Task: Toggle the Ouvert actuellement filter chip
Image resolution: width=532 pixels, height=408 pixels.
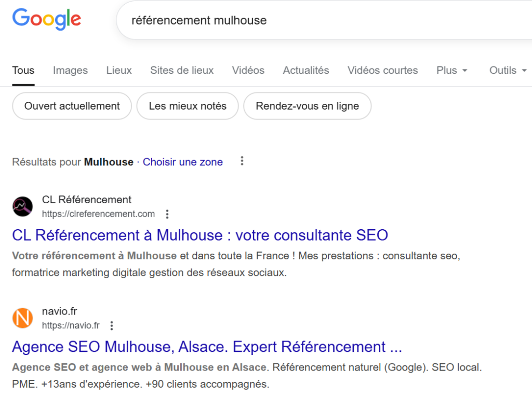Action: click(72, 106)
